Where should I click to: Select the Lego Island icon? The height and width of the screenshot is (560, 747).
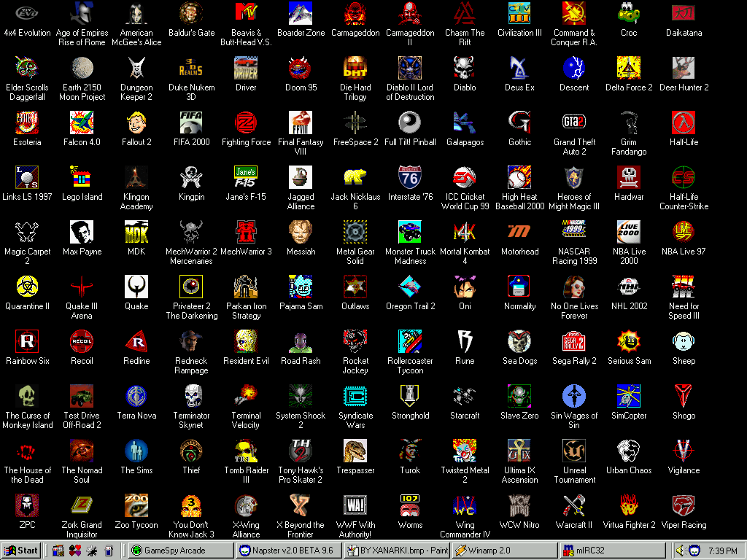click(x=82, y=178)
